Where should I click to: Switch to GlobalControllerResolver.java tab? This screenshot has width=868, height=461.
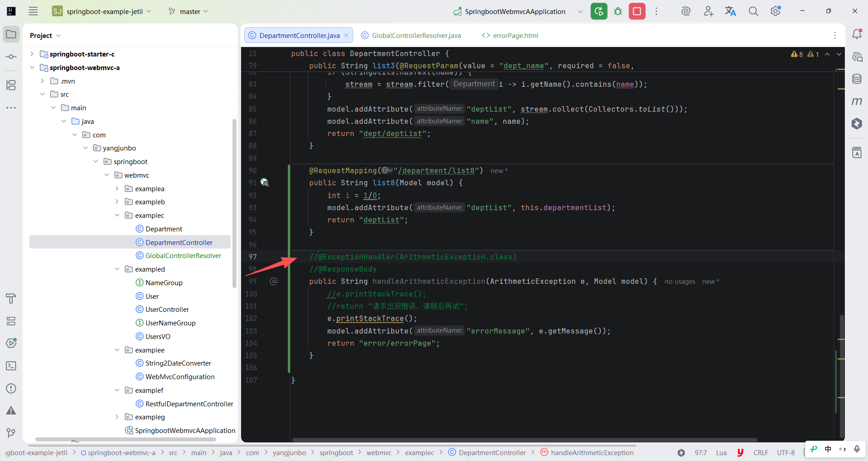[x=411, y=35]
